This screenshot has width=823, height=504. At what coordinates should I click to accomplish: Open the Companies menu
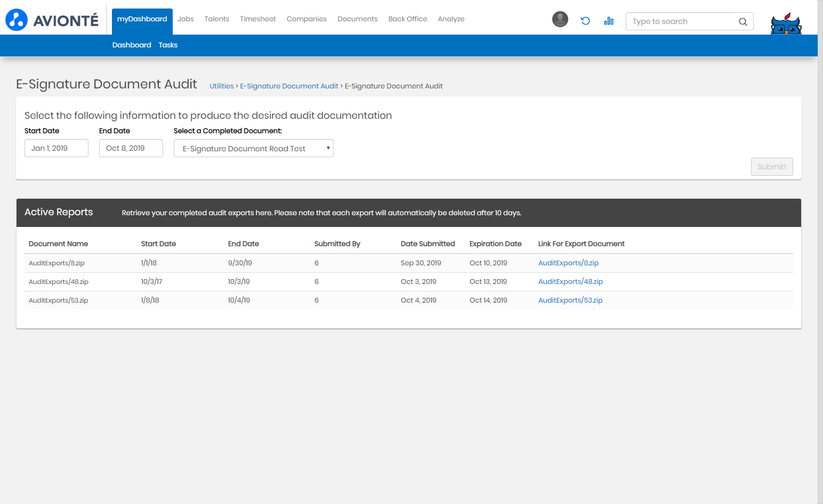coord(306,19)
